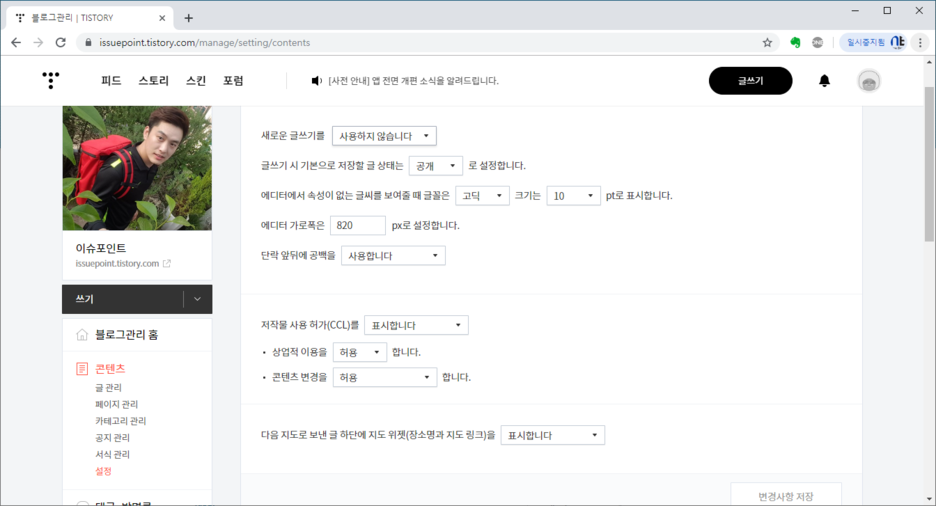Click the 블로그관리 홈 house icon
Screen dimensions: 936x506
pos(82,335)
